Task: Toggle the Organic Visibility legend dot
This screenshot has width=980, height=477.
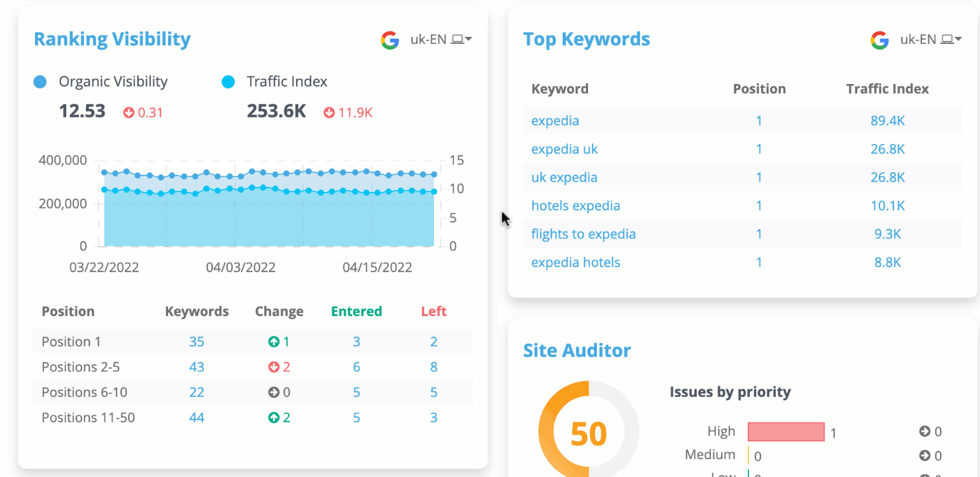Action: click(x=40, y=82)
